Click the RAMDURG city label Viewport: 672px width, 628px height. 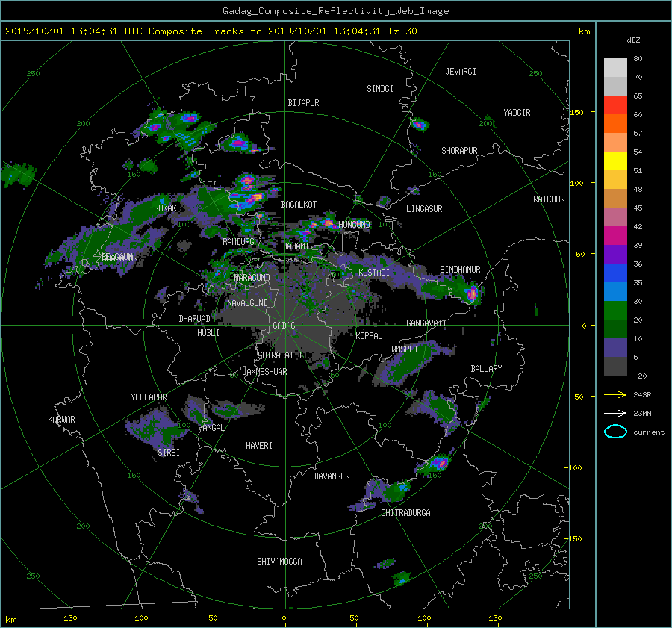[238, 242]
